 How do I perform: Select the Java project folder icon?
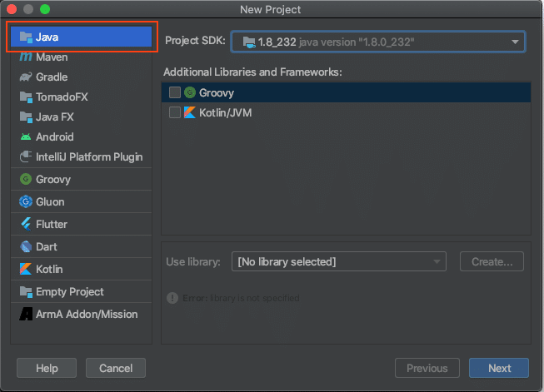(x=26, y=37)
